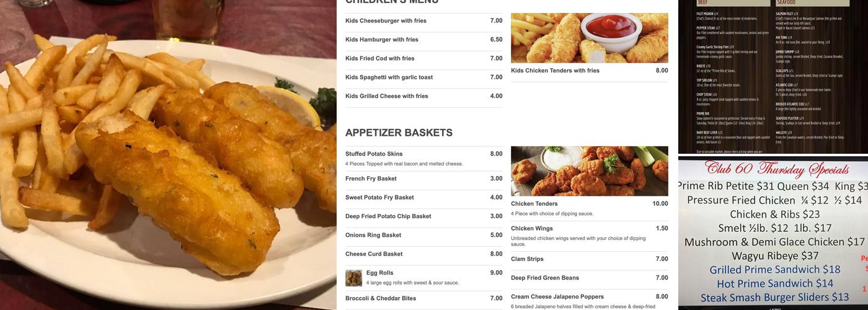Open the Club 60 Thursday Specials image
The width and height of the screenshot is (868, 310).
(x=773, y=233)
